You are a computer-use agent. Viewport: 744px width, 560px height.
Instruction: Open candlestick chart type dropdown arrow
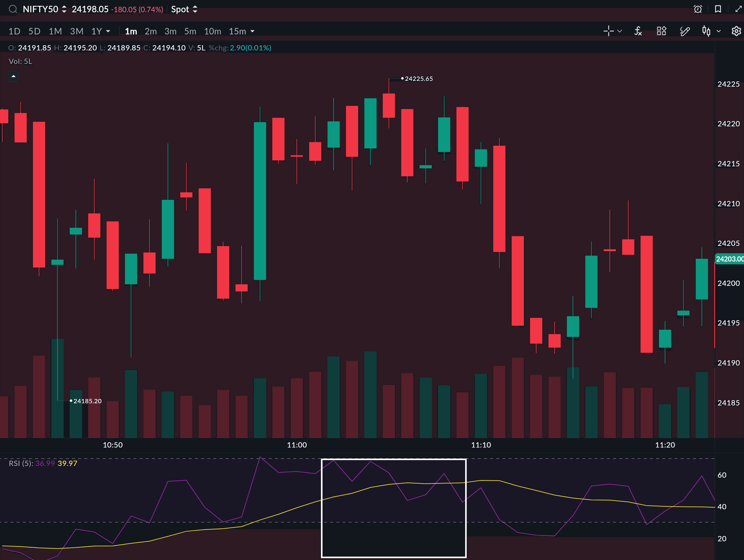click(x=718, y=31)
